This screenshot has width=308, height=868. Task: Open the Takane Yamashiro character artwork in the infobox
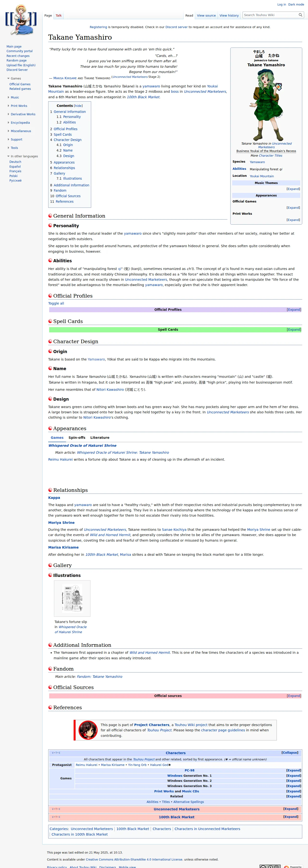pos(266,104)
